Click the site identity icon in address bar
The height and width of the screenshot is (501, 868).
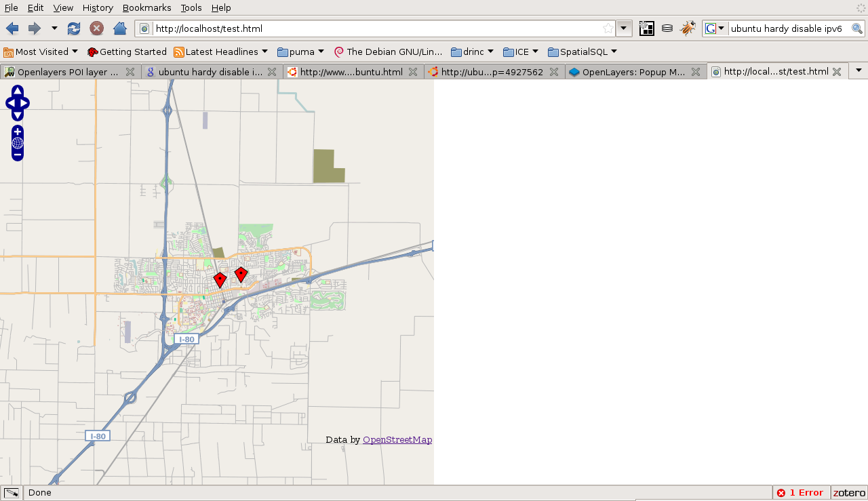144,28
